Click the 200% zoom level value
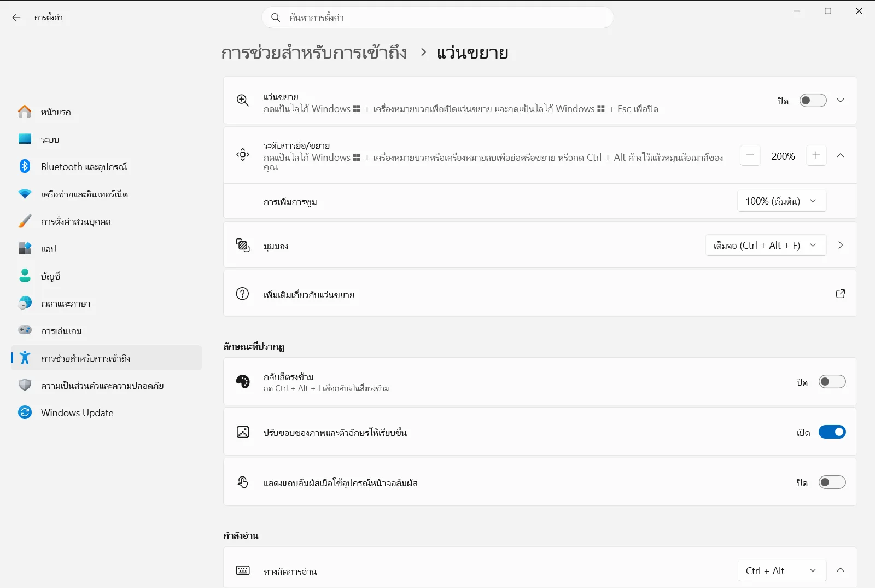This screenshot has width=875, height=588. (783, 156)
